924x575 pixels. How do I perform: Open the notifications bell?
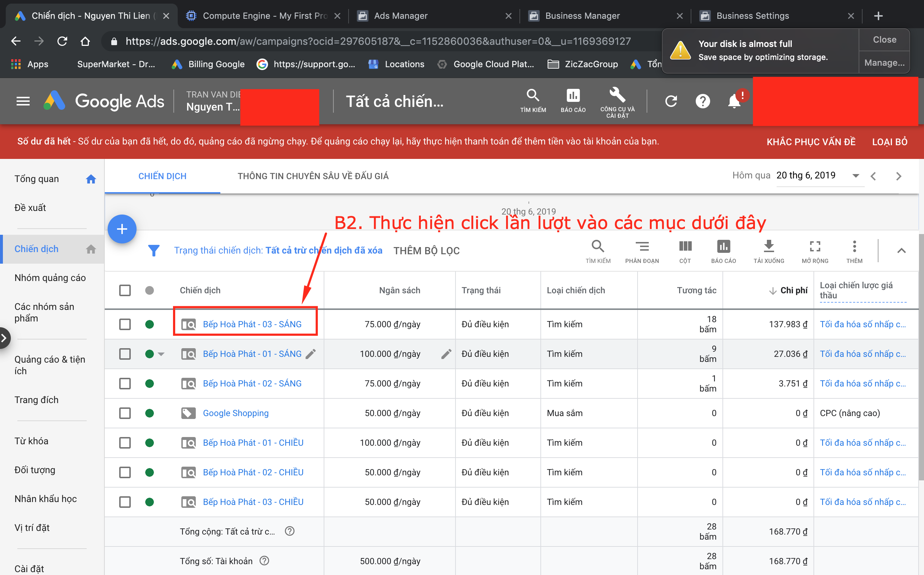(734, 101)
